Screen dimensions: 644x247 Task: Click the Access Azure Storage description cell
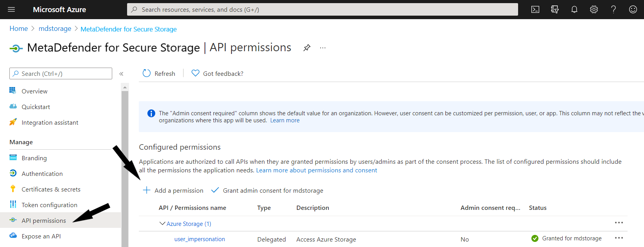[x=326, y=240]
